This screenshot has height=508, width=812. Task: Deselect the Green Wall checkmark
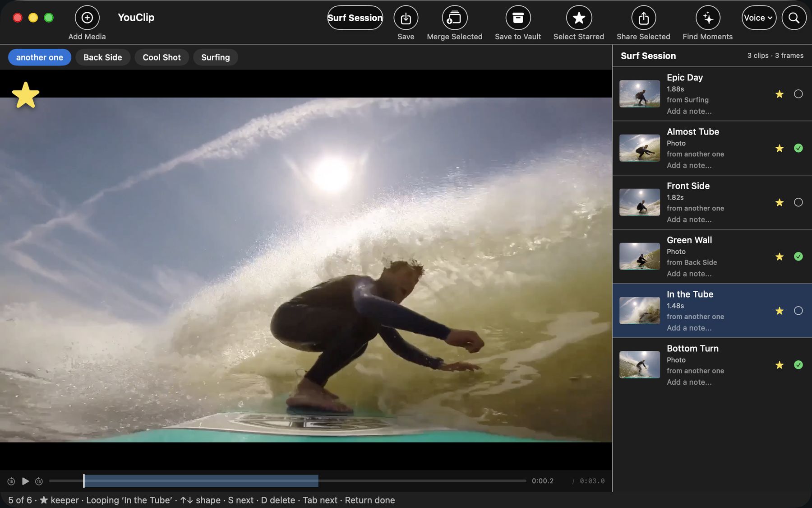pos(798,256)
